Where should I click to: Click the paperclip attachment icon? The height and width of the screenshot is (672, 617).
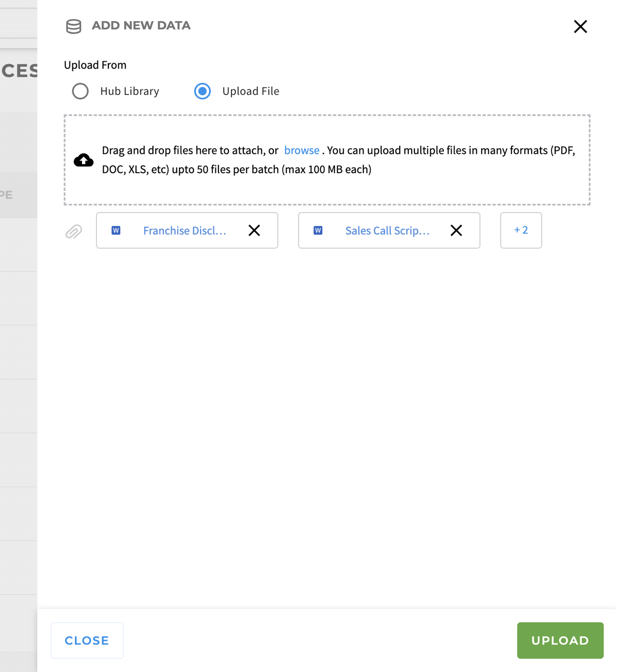click(73, 232)
